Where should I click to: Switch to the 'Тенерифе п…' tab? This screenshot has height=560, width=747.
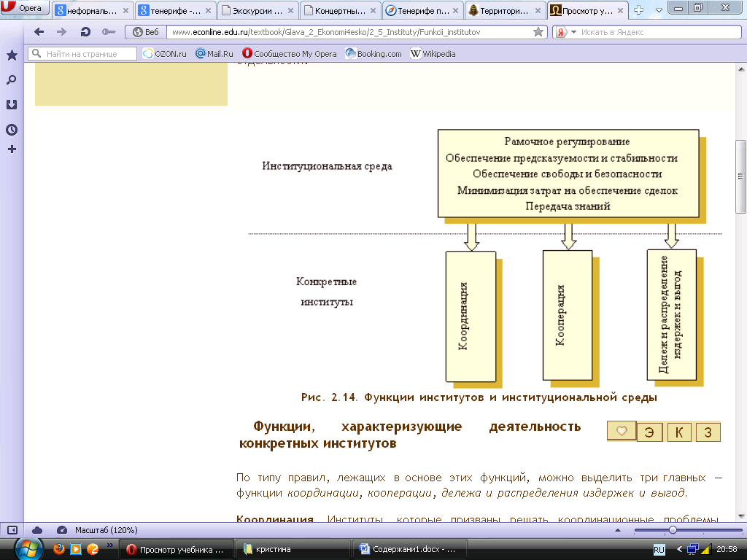422,10
